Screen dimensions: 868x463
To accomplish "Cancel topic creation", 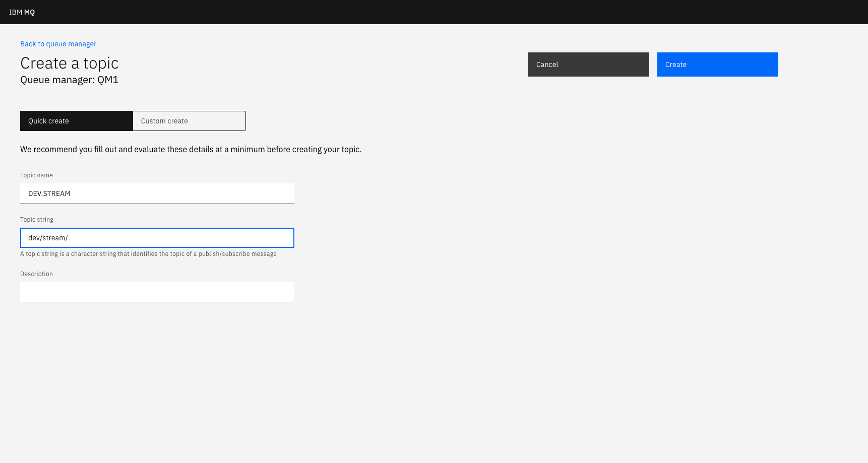I will 588,64.
